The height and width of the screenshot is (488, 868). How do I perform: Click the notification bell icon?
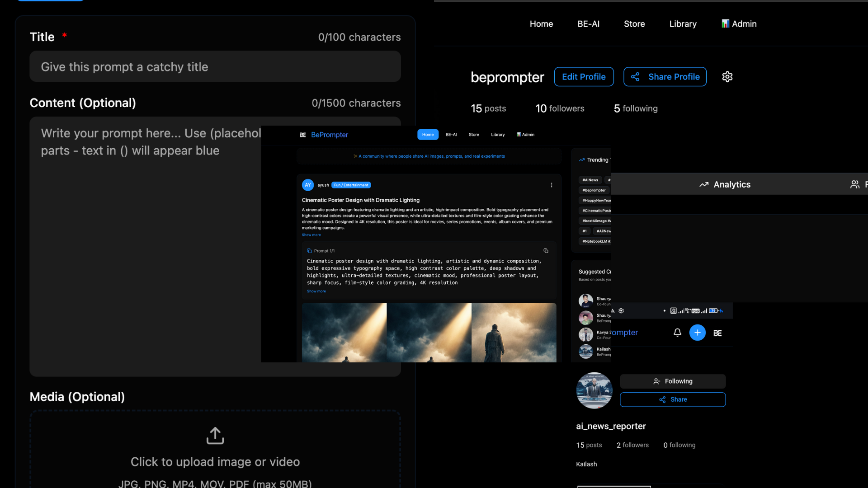(x=677, y=333)
